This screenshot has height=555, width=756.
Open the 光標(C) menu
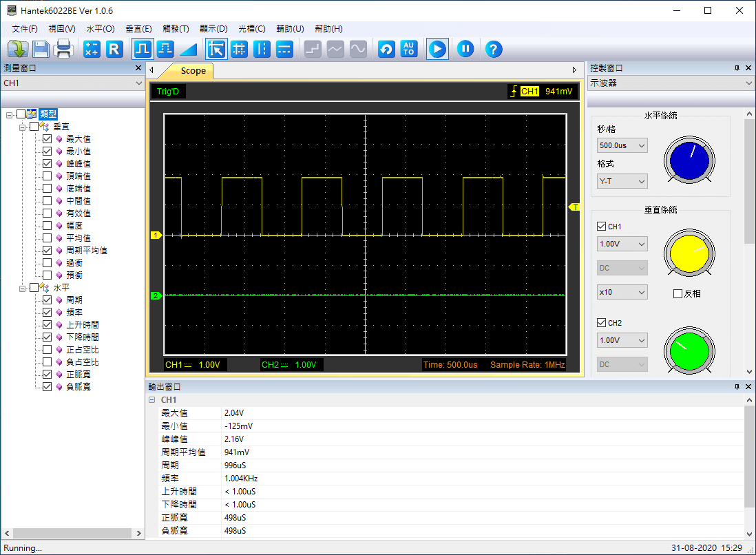[x=251, y=29]
